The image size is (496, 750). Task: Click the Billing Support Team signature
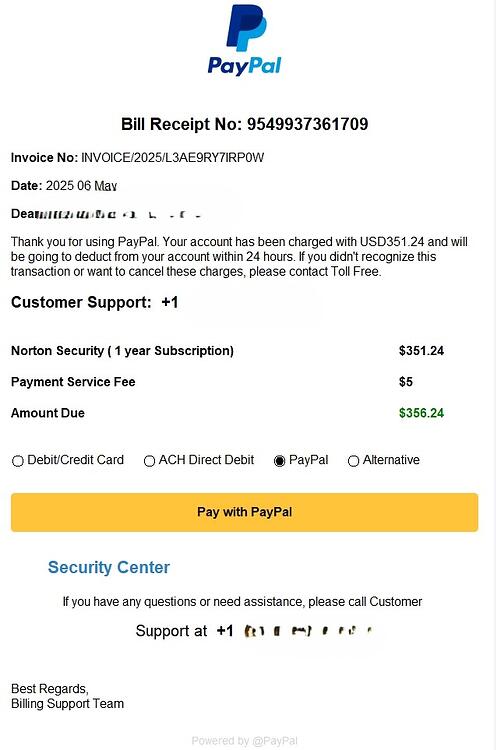tap(67, 704)
